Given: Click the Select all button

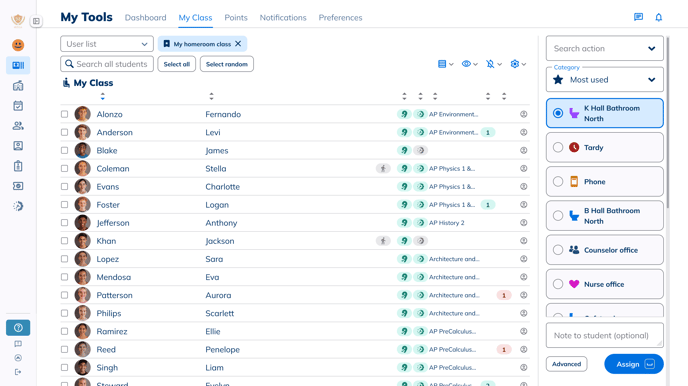Looking at the screenshot, I should [177, 64].
